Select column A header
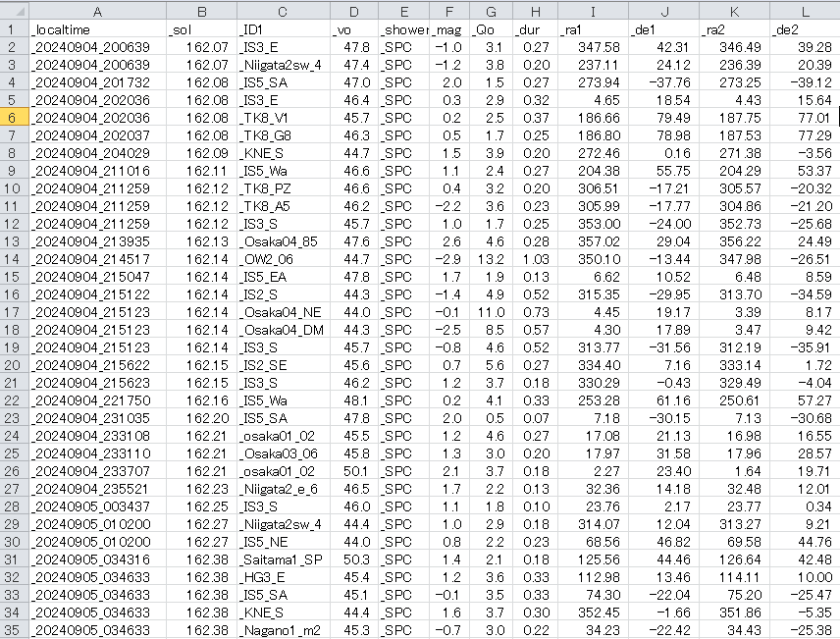This screenshot has height=639, width=840. pos(96,11)
